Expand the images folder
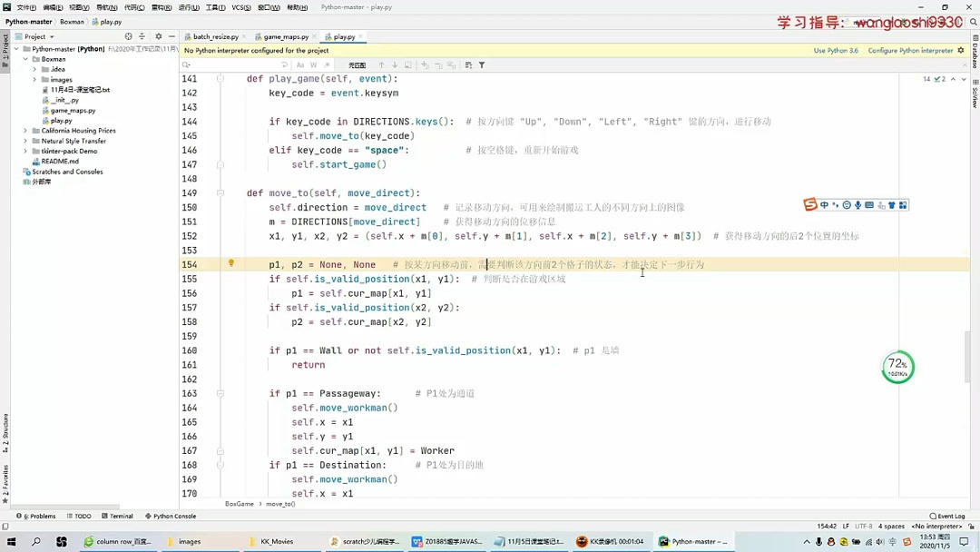Viewport: 980px width, 552px height. pyautogui.click(x=34, y=79)
